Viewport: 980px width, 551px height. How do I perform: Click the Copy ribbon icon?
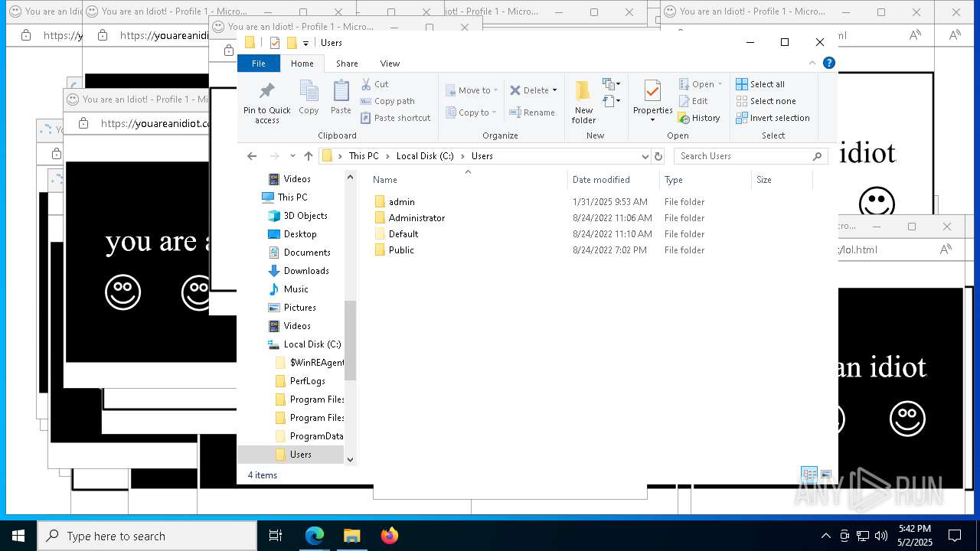309,98
